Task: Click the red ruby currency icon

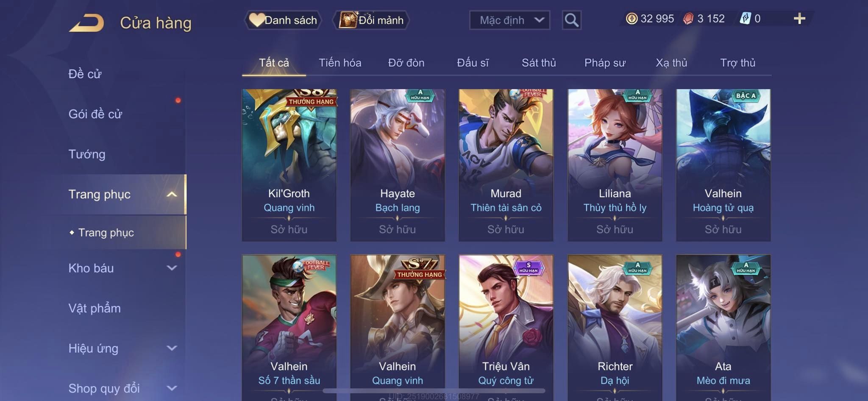Action: pyautogui.click(x=688, y=19)
